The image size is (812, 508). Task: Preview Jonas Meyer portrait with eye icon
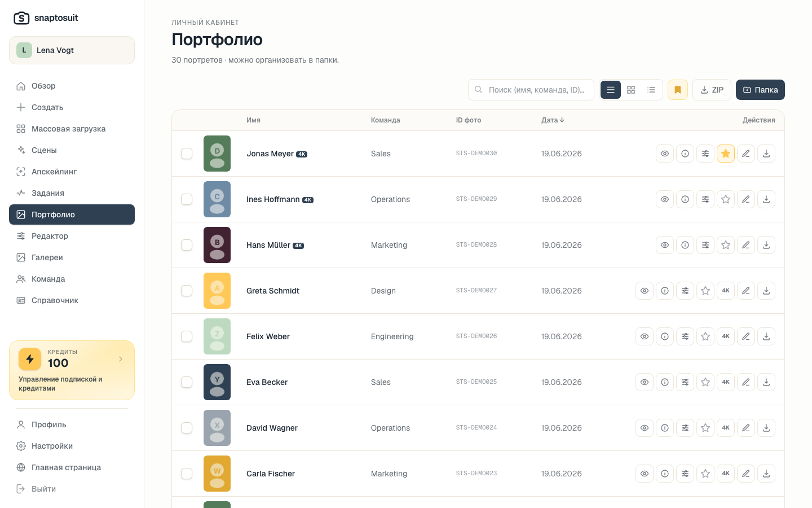[x=665, y=154]
